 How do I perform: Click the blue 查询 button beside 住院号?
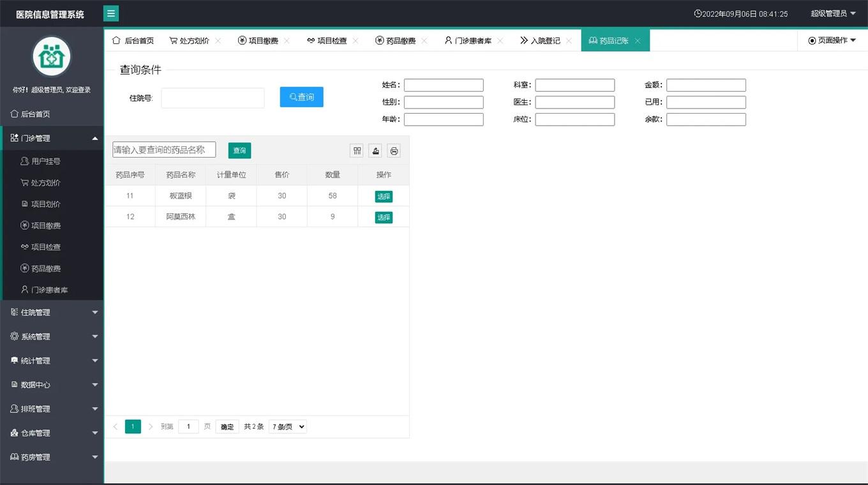[x=302, y=97]
